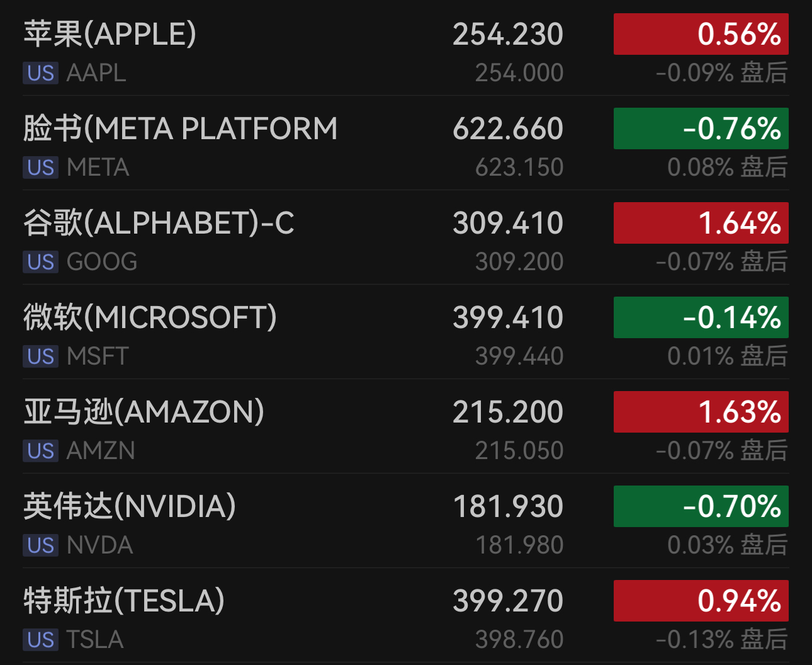This screenshot has height=665, width=812.
Task: Select the 谷歌(ALPHABET)-C stock name
Action: tap(159, 223)
